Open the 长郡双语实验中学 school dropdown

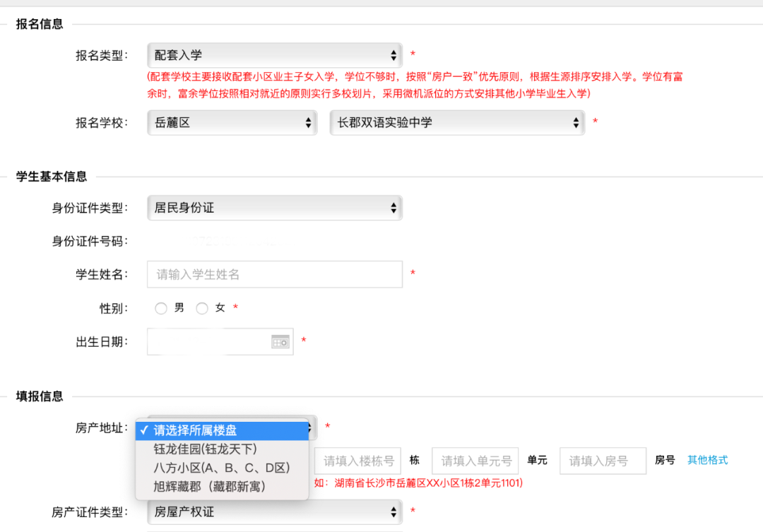point(457,123)
